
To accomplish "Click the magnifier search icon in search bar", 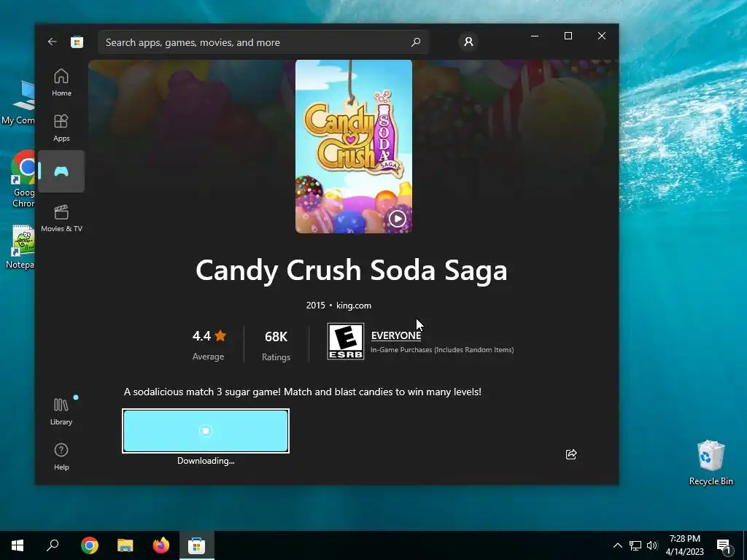I will pos(415,42).
